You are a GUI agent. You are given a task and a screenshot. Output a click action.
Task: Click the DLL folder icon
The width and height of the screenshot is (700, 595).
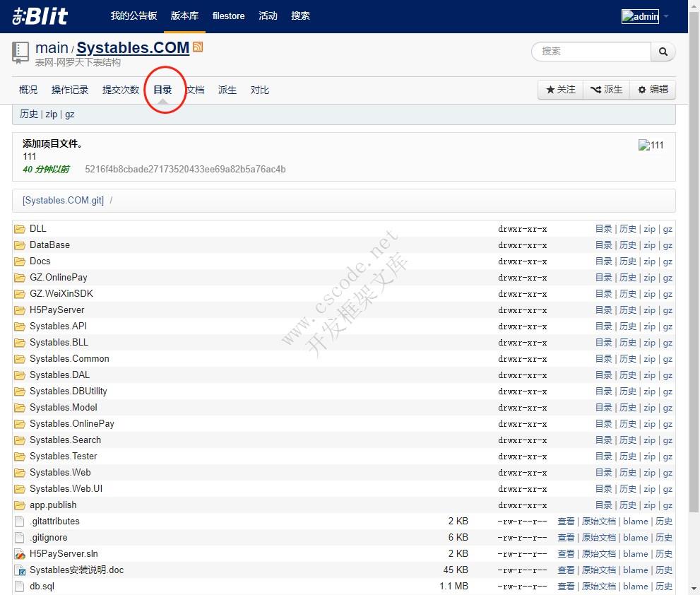point(20,229)
